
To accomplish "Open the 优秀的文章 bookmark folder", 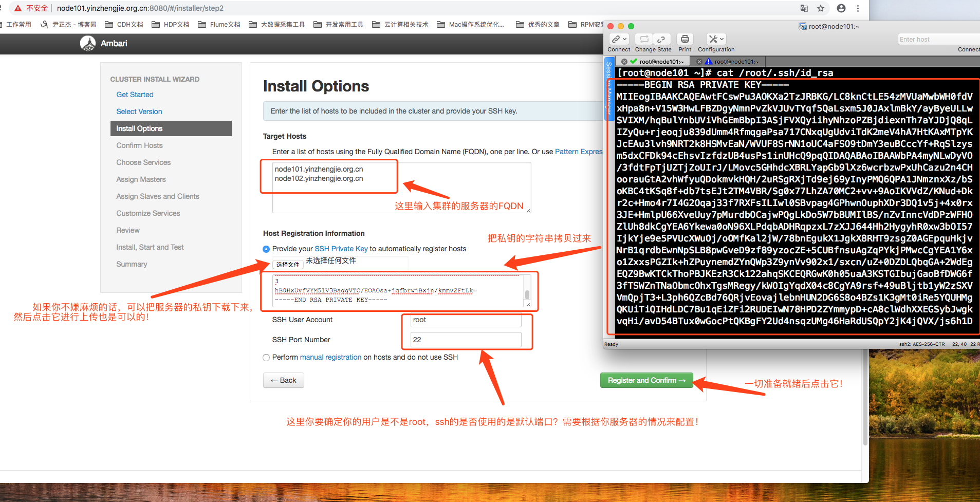I will 538,24.
